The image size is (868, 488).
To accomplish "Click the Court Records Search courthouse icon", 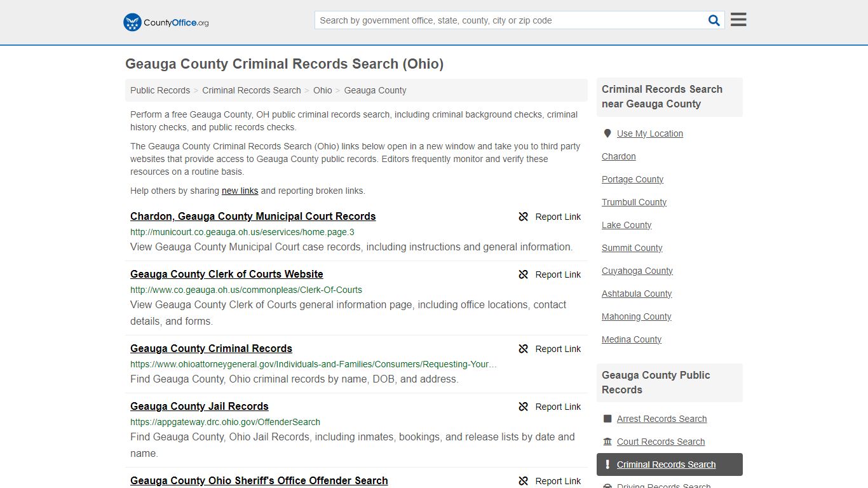I will (607, 442).
